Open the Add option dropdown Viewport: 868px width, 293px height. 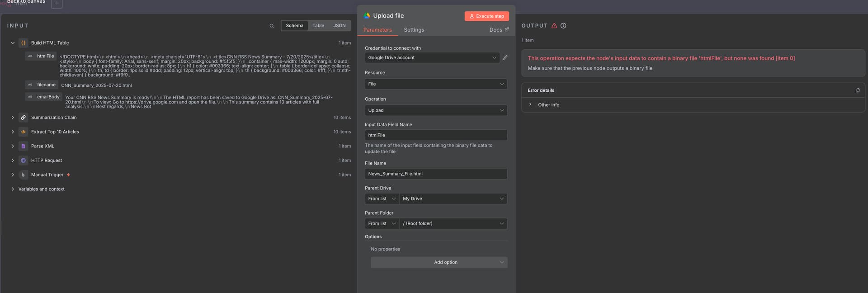point(439,262)
